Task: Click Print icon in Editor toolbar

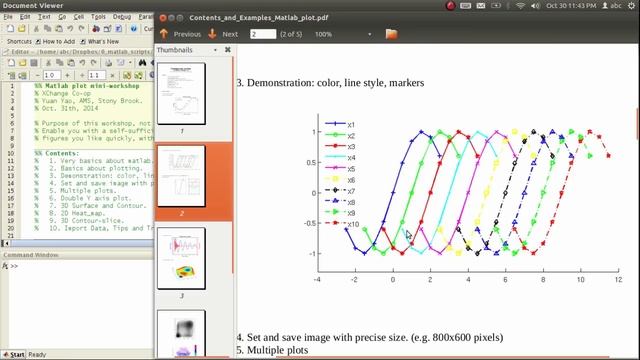Action: (x=109, y=63)
